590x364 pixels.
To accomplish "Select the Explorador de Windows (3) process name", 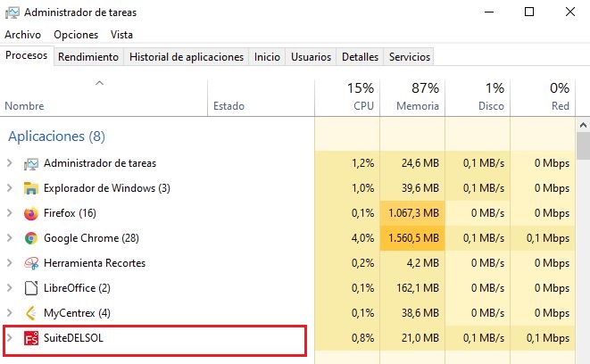I will [107, 188].
